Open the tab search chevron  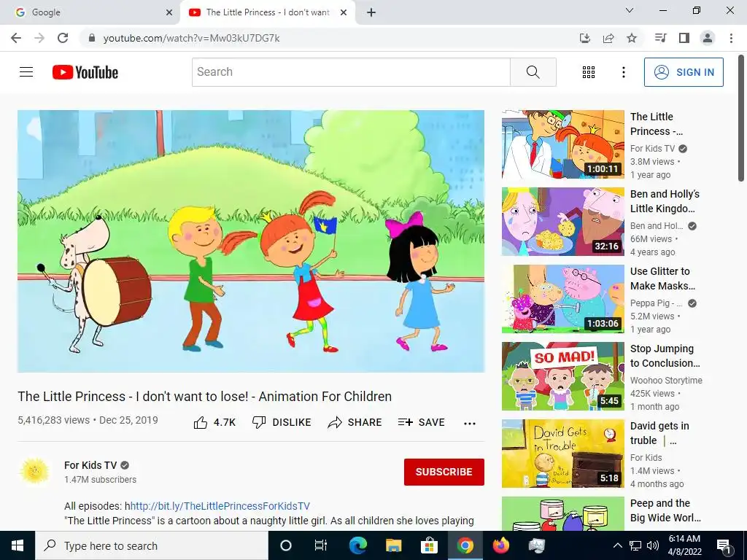click(630, 10)
